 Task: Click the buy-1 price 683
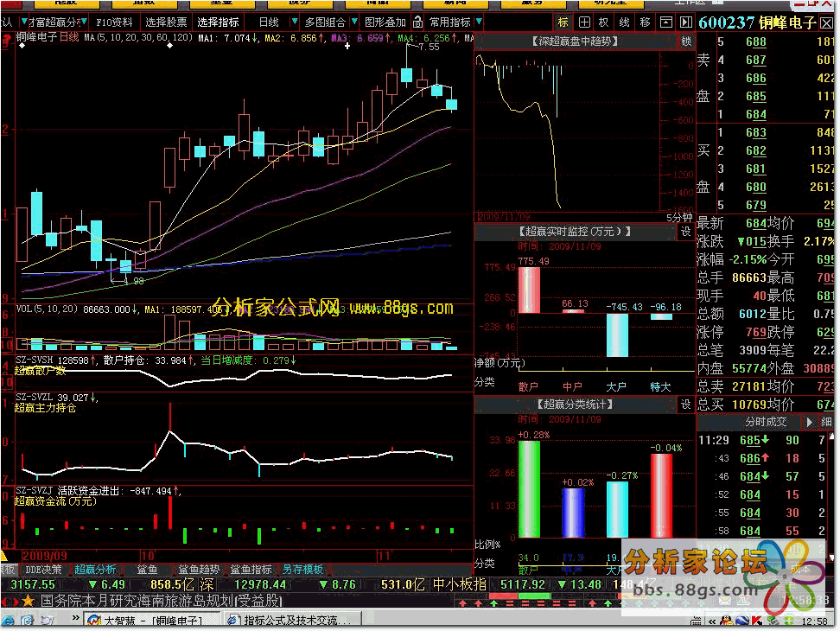pyautogui.click(x=755, y=133)
